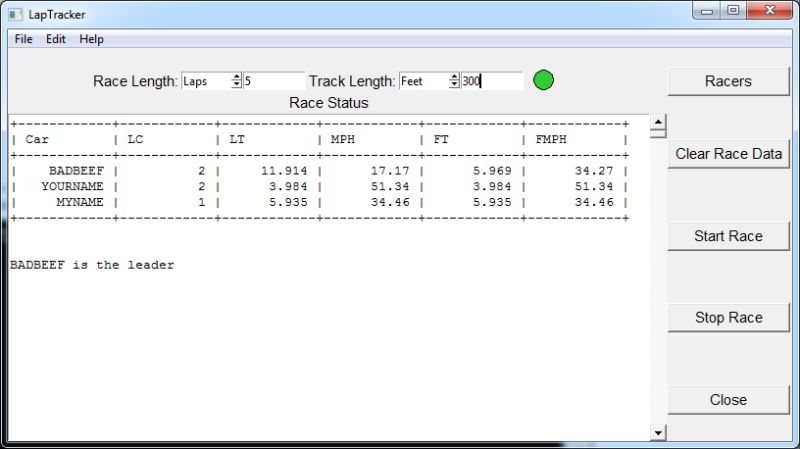Click the LapTracker title bar app icon

[x=15, y=14]
